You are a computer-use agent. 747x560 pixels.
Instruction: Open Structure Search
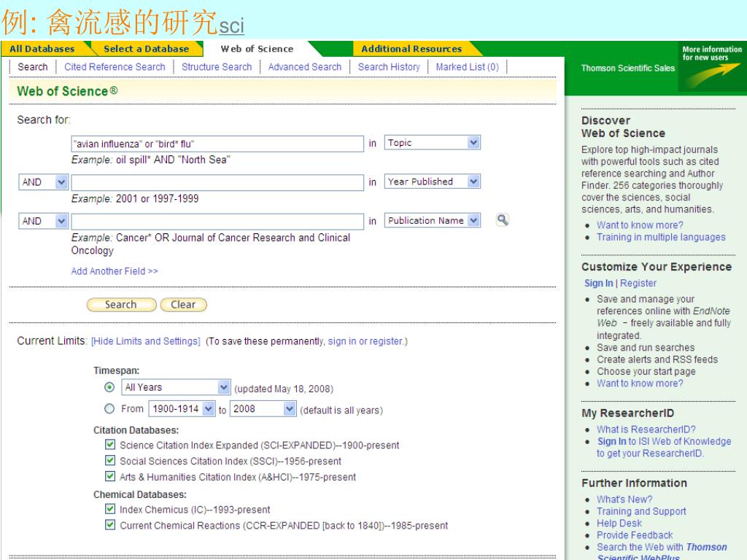pyautogui.click(x=217, y=66)
